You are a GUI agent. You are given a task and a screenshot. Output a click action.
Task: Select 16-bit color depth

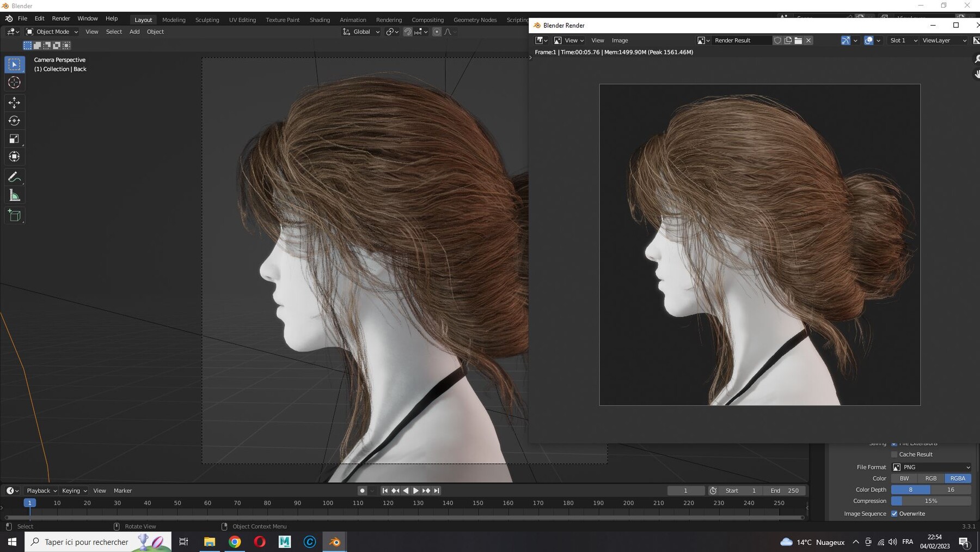951,490
